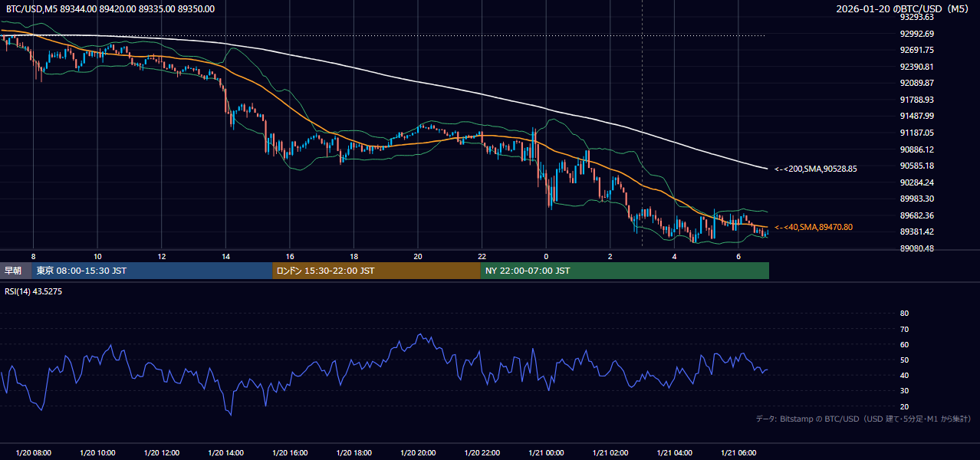Click hour tick 14 under the price chart
Image resolution: width=980 pixels, height=460 pixels.
[225, 256]
